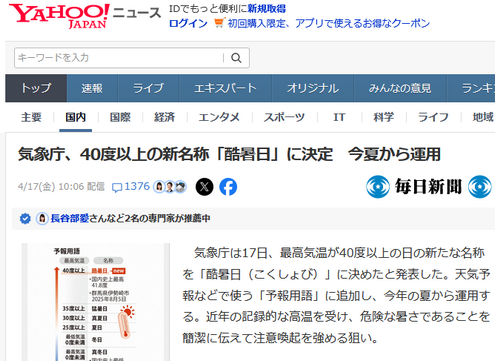Open the 毎日新聞 publisher logo

428,187
